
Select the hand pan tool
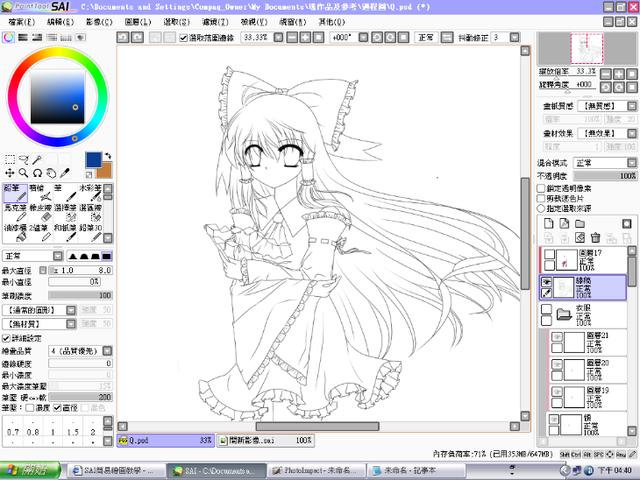(x=51, y=173)
